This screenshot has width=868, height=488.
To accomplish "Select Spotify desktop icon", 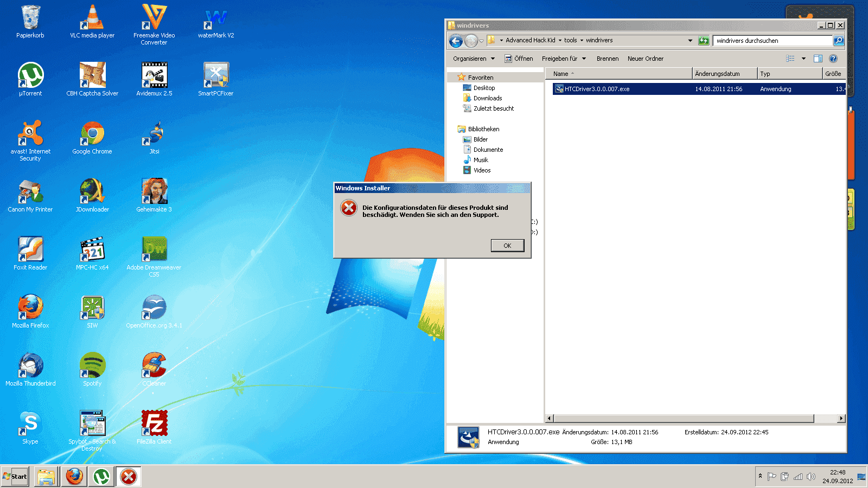I will coord(92,370).
